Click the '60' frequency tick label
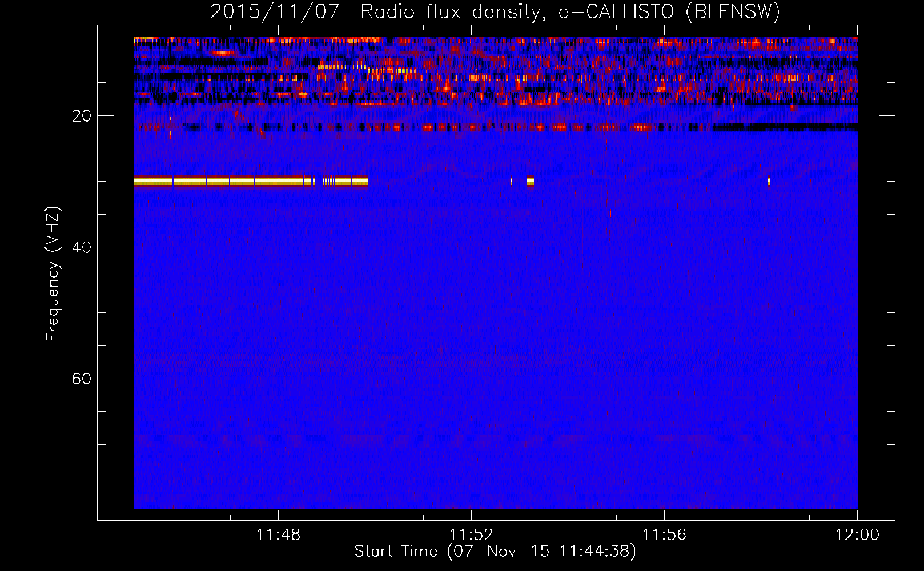 (x=81, y=379)
